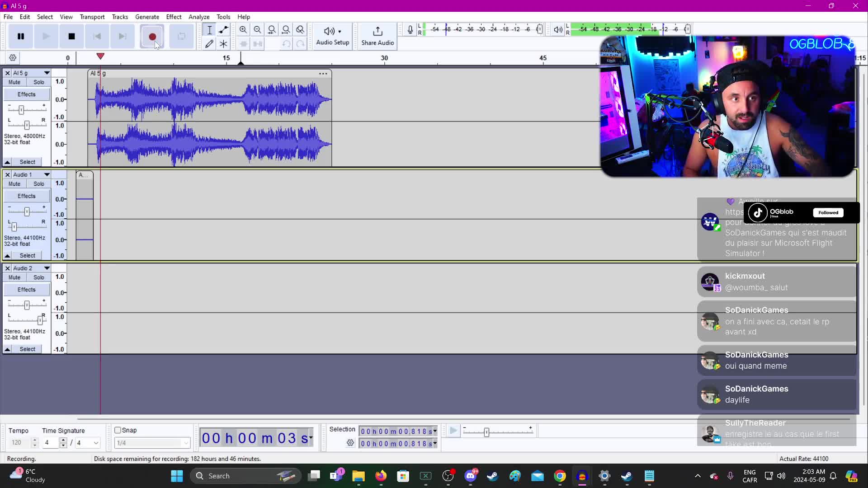Open AI 5 g track dropdown menu
The height and width of the screenshot is (488, 868).
point(47,73)
